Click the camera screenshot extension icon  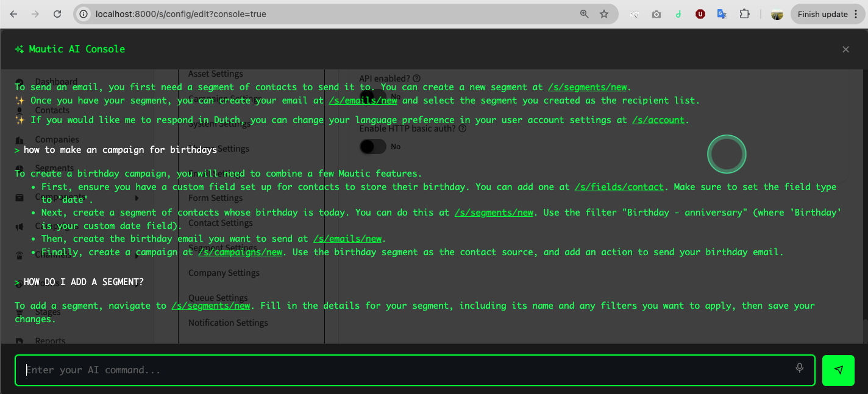(x=656, y=14)
